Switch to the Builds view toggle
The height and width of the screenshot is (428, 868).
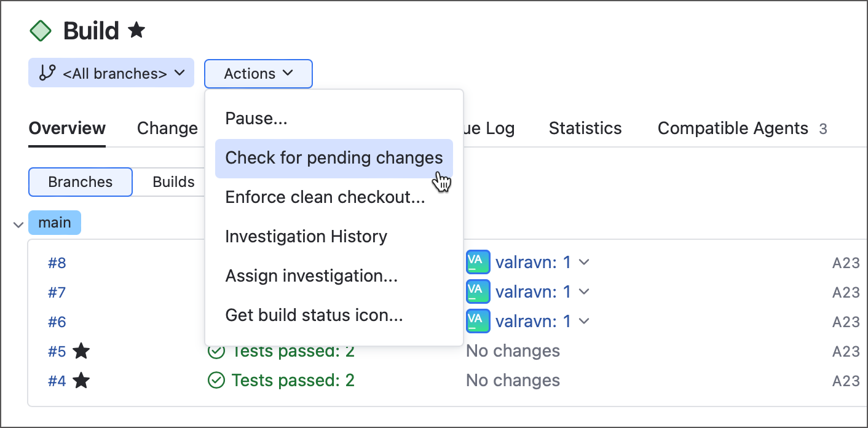(173, 182)
